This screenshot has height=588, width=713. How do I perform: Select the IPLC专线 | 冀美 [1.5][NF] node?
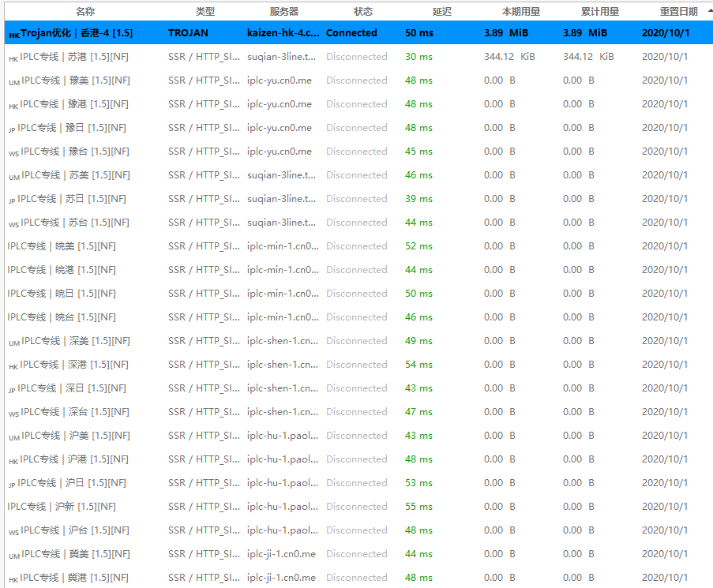358,554
